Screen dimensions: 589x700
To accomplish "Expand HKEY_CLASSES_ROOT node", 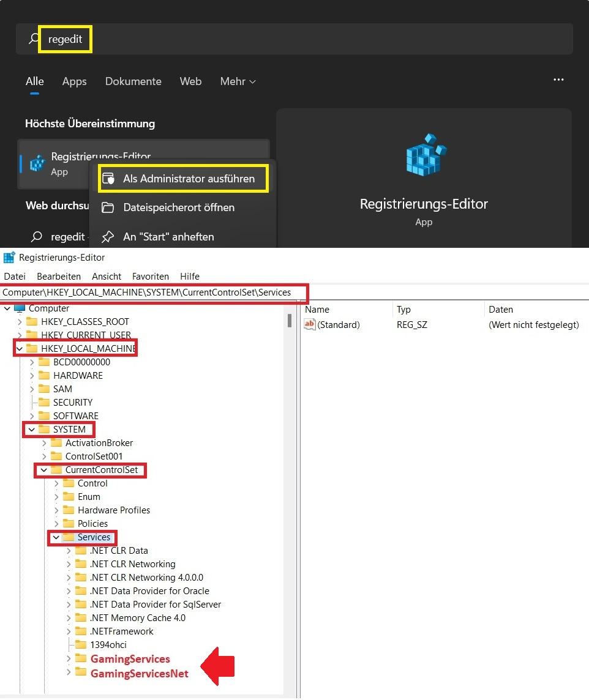I will [x=20, y=322].
